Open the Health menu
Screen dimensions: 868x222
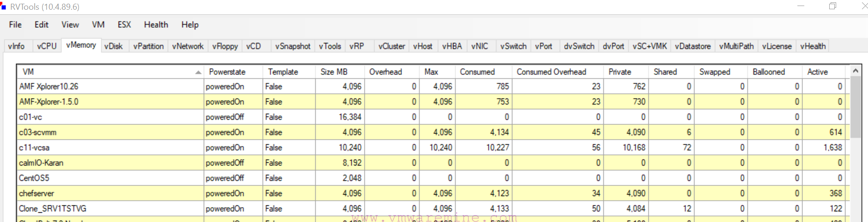click(x=156, y=25)
